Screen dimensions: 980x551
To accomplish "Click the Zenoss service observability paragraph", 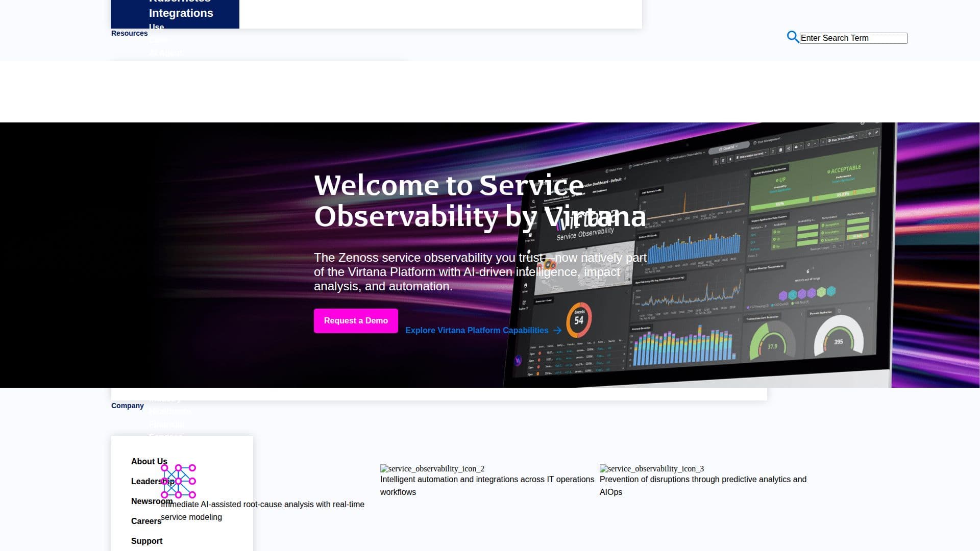I will pos(480,272).
